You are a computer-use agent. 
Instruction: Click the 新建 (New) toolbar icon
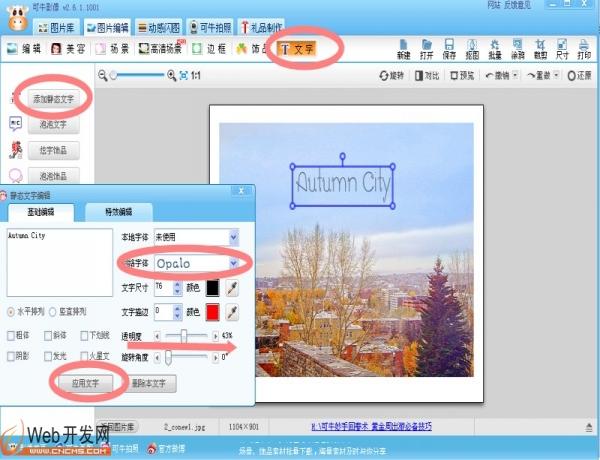point(404,47)
